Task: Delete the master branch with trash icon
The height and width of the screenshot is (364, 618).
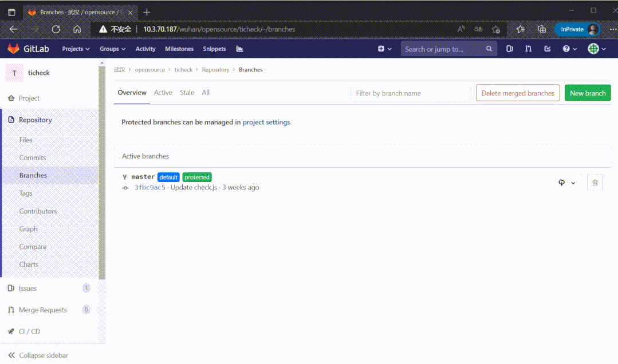Action: [595, 183]
